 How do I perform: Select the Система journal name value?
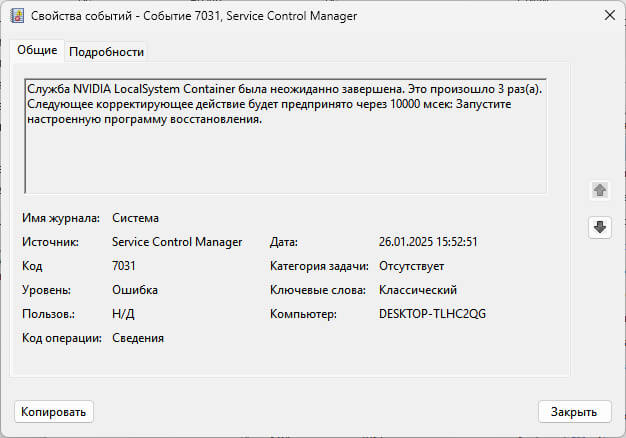point(136,218)
